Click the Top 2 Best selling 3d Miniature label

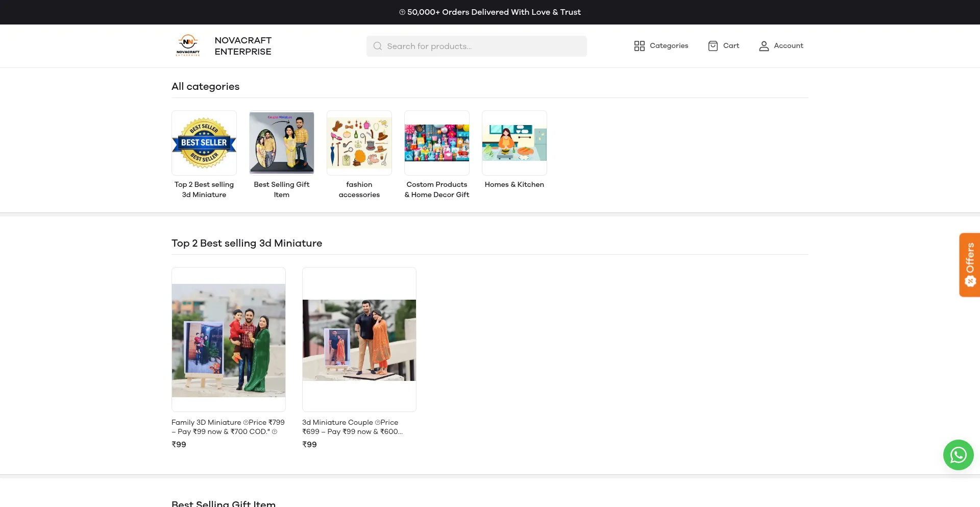click(x=204, y=189)
